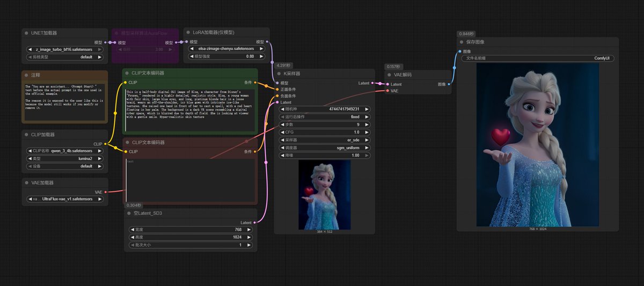644x286 pixels.
Task: Open the UltraFlux-vae_v1.safetensors VAE dropdown
Action: tap(64, 199)
